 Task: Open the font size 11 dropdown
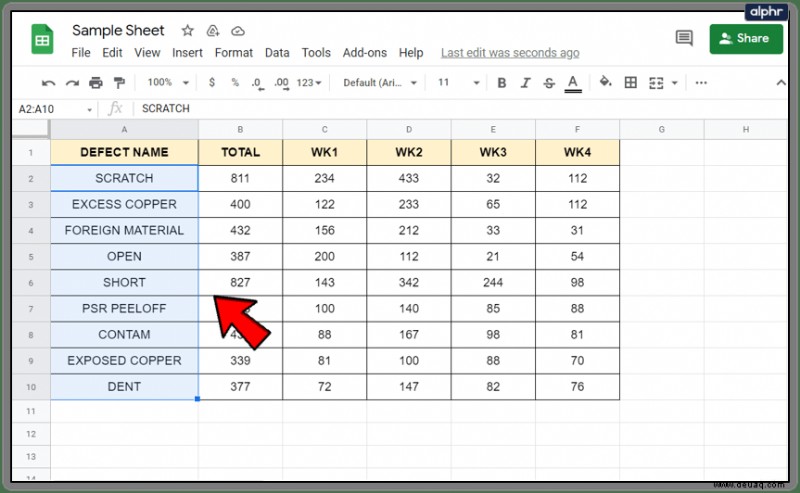tap(458, 82)
